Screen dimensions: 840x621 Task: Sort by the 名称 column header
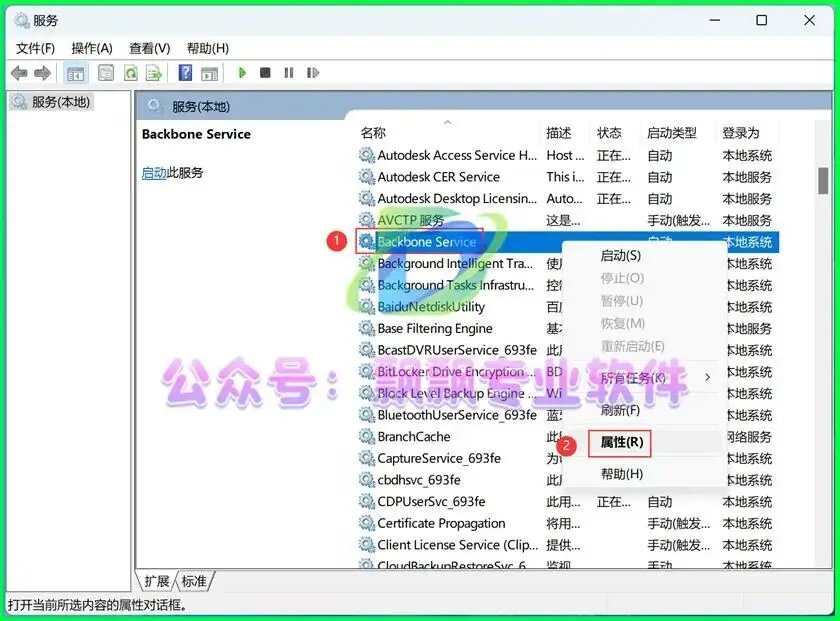coord(373,132)
